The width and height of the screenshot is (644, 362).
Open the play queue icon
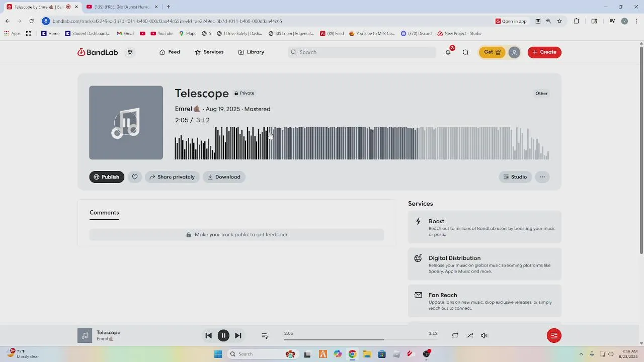(x=265, y=336)
